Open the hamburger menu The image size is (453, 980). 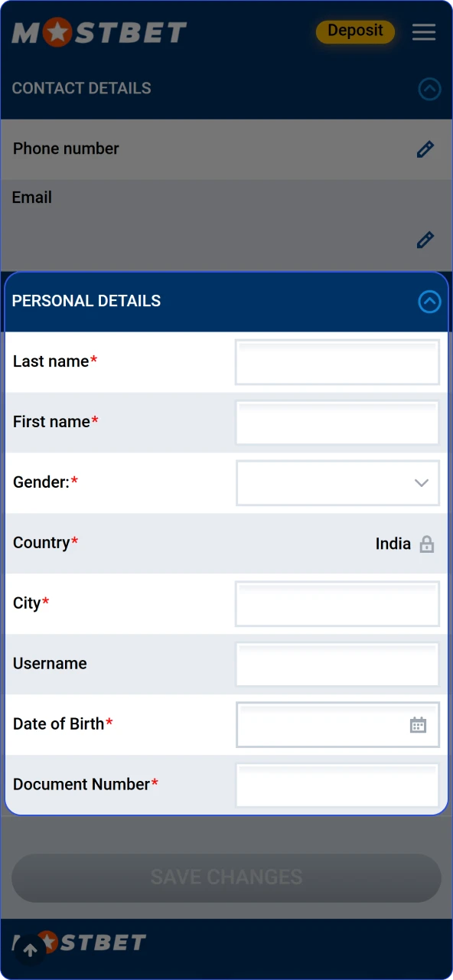coord(423,32)
